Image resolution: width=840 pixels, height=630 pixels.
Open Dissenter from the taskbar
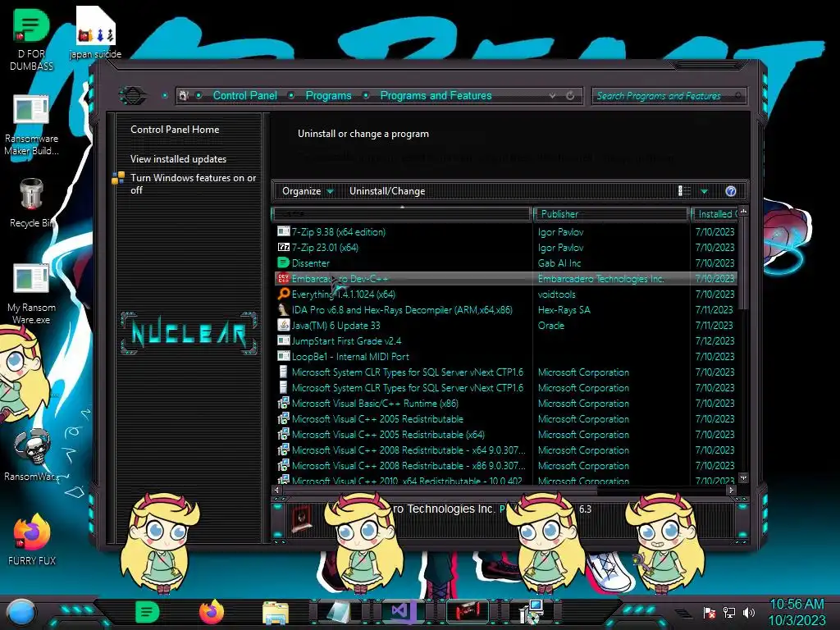tap(147, 612)
